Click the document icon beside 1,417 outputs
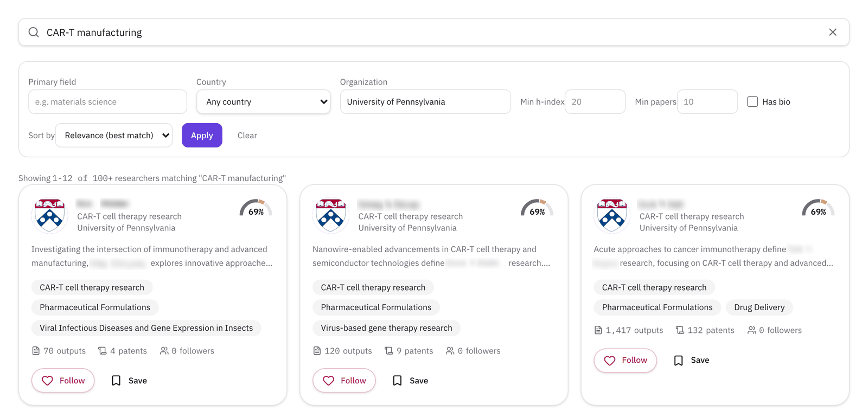868x411 pixels. pos(598,330)
